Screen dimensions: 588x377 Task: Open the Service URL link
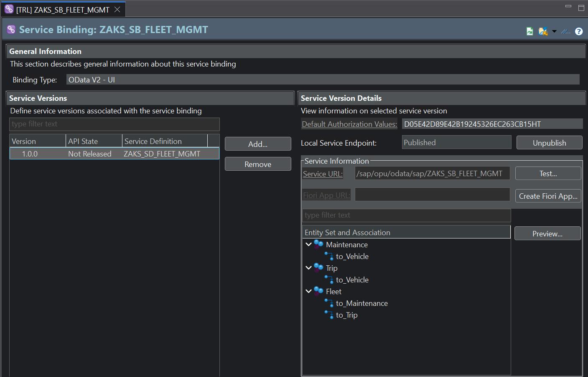pyautogui.click(x=323, y=174)
